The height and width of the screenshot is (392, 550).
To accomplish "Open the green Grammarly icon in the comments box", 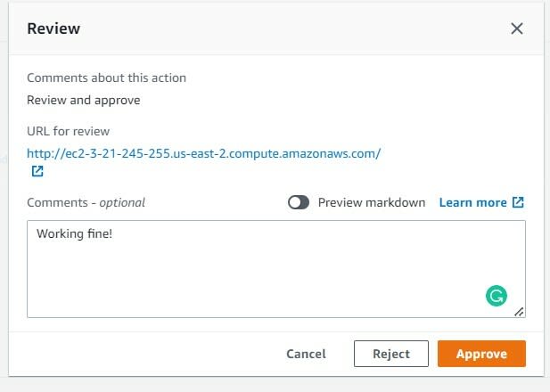I will click(x=497, y=296).
